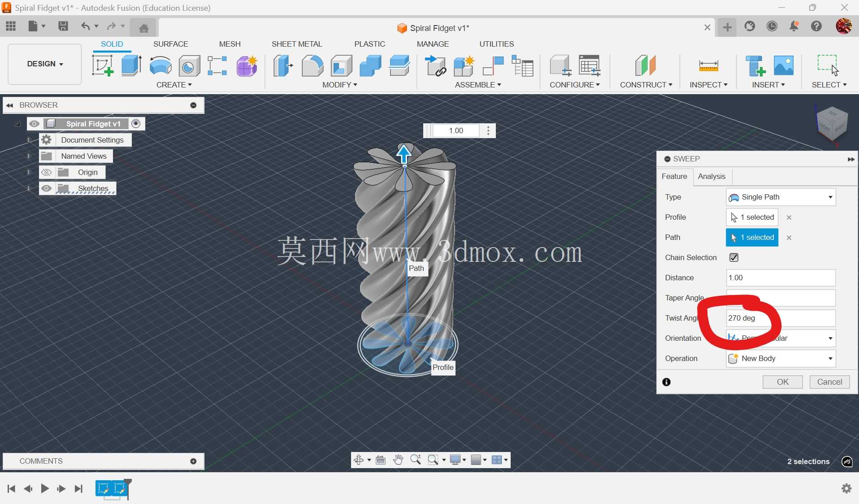Show the hidden Origin folder
Viewport: 859px width, 504px height.
pos(46,172)
